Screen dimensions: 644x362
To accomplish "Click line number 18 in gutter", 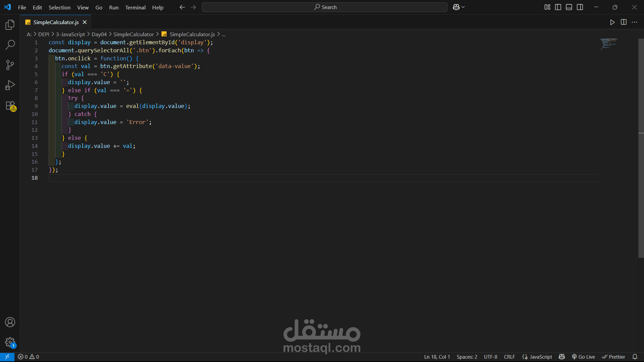I will pyautogui.click(x=35, y=178).
